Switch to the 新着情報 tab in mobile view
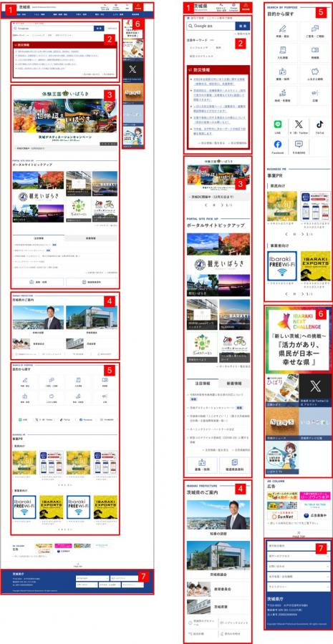333x644 pixels. 234,383
